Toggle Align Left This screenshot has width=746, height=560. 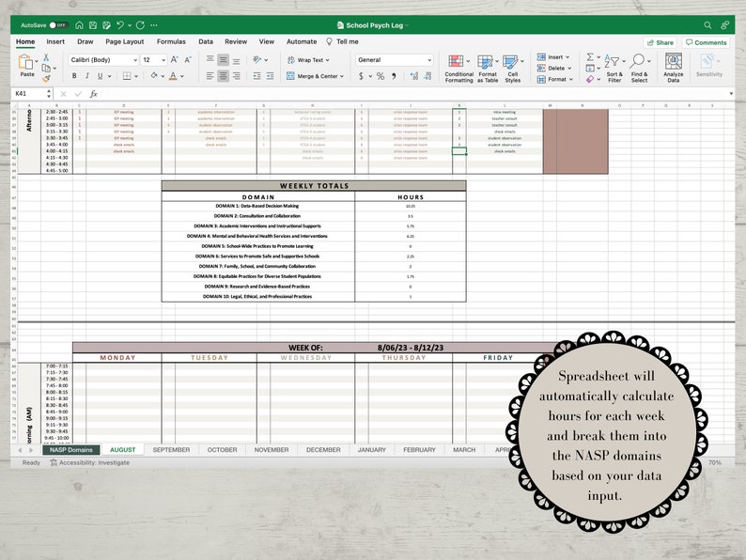coord(210,76)
